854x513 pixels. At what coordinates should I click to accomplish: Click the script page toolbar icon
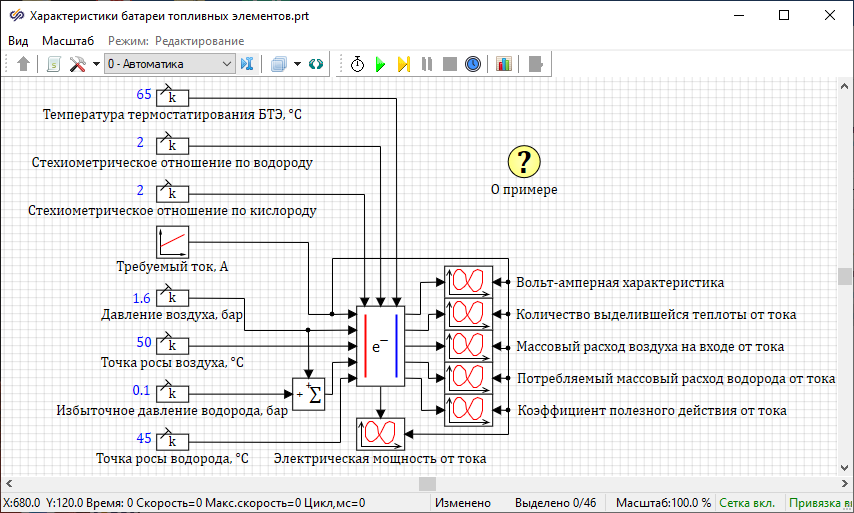(54, 64)
